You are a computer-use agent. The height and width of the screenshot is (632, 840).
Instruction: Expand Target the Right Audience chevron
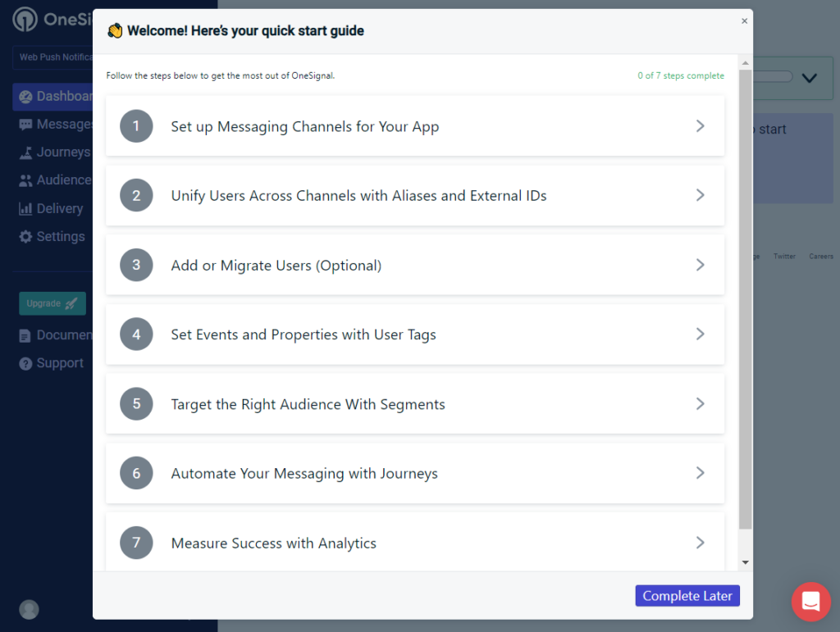[701, 403]
